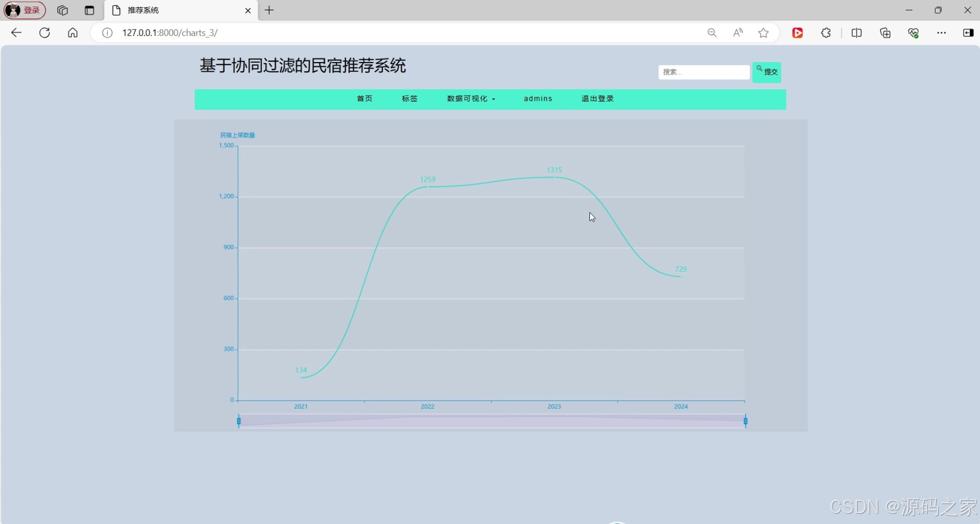The height and width of the screenshot is (524, 980).
Task: Open the tab actions menu icon
Action: [89, 10]
